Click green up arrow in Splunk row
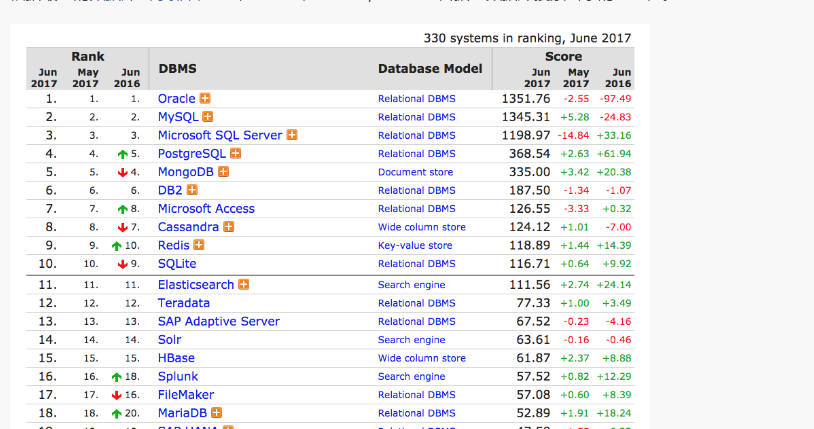 coord(116,377)
